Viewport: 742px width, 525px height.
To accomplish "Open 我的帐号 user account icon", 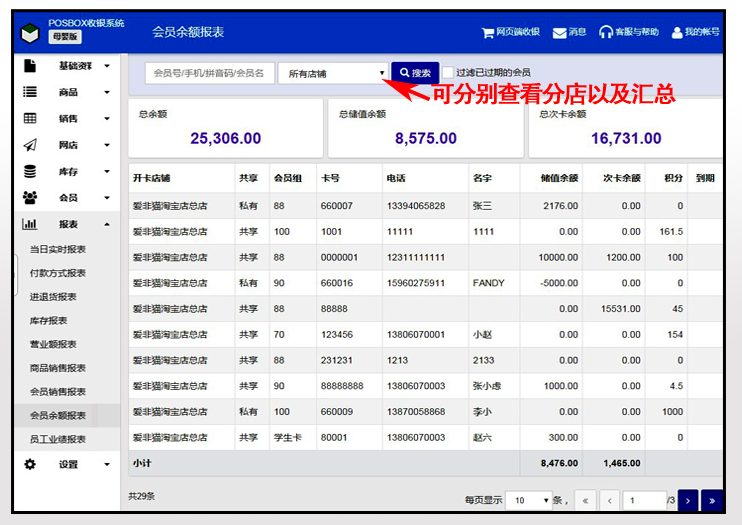I will click(677, 32).
